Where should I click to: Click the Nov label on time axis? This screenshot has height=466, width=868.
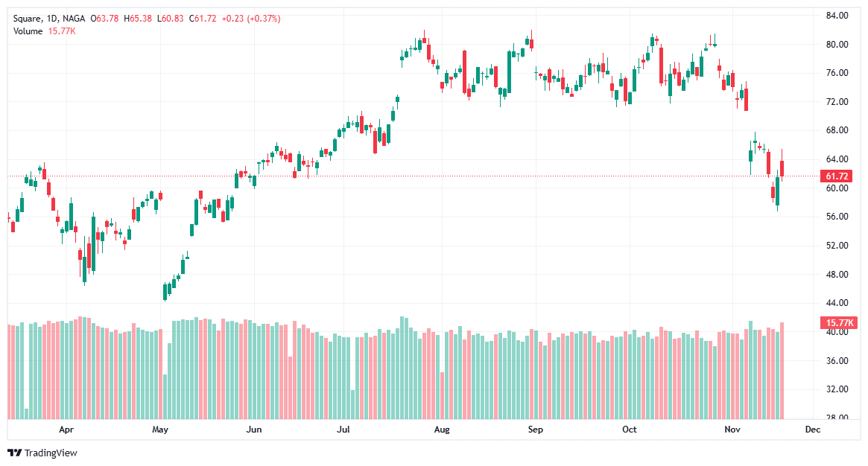pyautogui.click(x=732, y=430)
